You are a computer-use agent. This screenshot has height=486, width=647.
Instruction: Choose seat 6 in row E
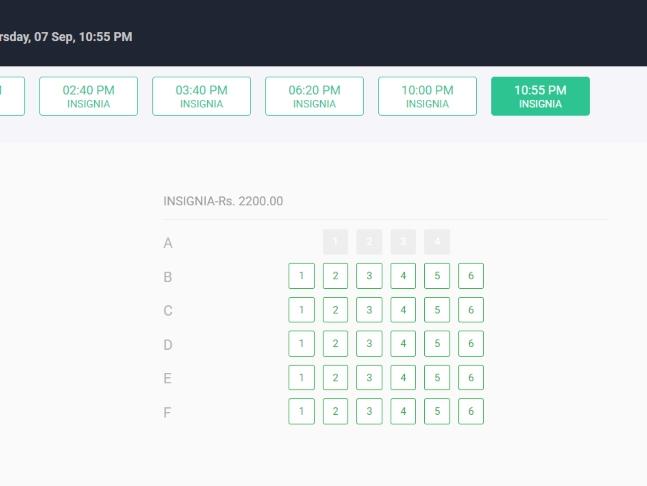471,377
